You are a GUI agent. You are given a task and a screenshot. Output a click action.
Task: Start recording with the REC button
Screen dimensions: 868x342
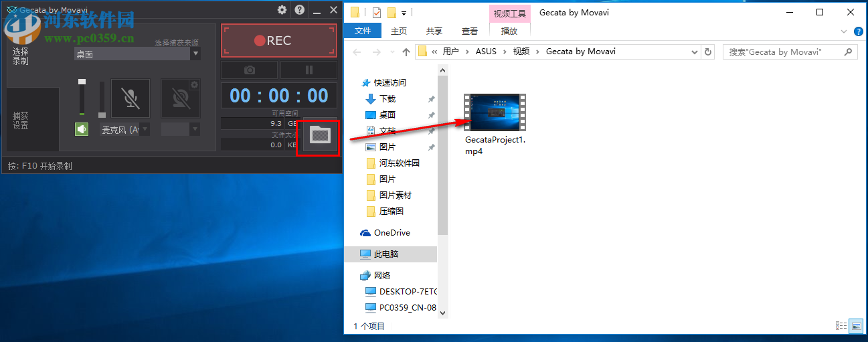[x=279, y=41]
